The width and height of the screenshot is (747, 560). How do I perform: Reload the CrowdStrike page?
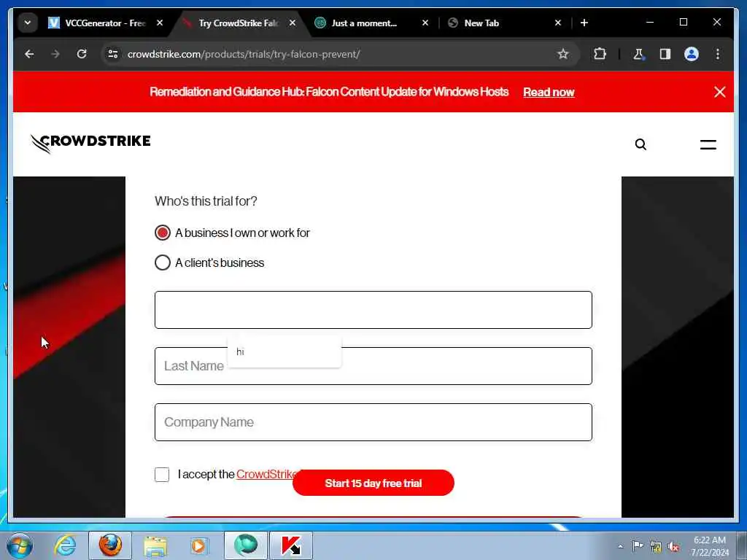(x=82, y=54)
